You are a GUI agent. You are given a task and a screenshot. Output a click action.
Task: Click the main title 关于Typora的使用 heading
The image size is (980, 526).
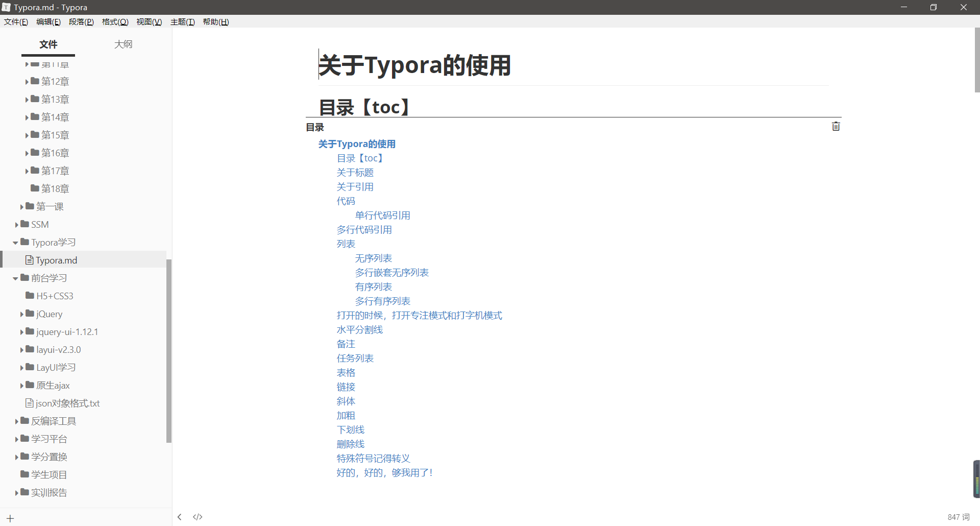414,65
